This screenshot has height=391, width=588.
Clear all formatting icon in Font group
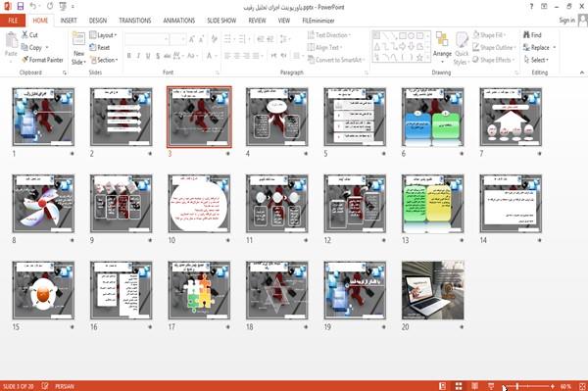(214, 38)
